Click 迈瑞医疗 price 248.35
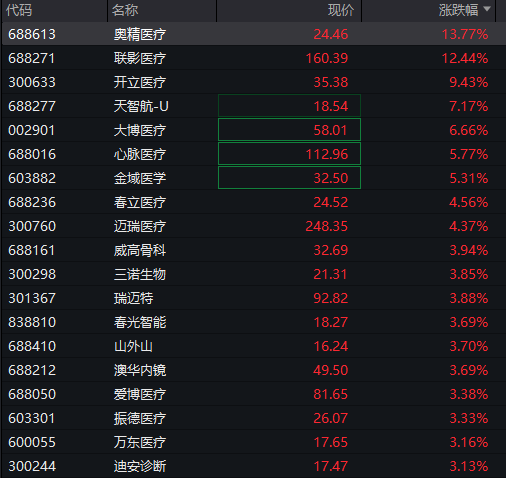This screenshot has height=478, width=506. pyautogui.click(x=327, y=226)
